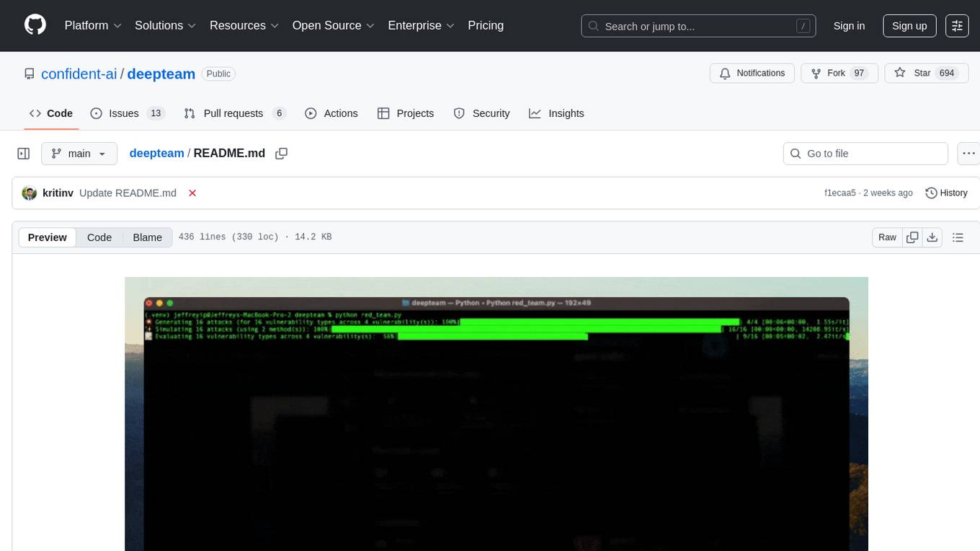The image size is (980, 551).
Task: Open the README terminal demo image
Action: (496, 414)
